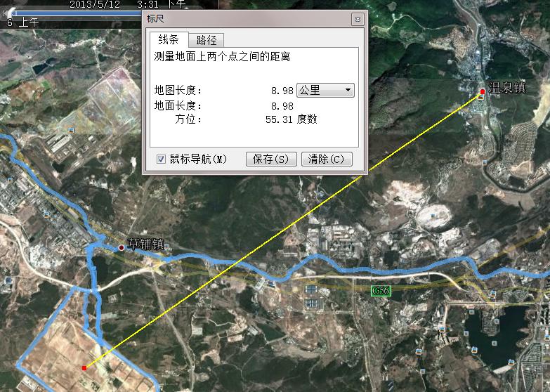Viewport: 550px width, 392px height.
Task: Click the 草铺镇 placemark dot
Action: [121, 247]
